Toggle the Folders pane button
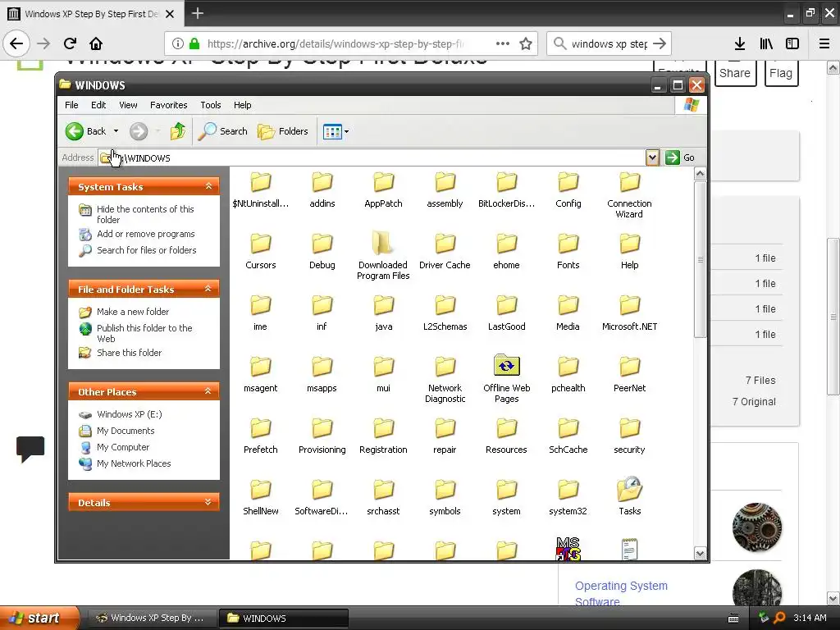The height and width of the screenshot is (630, 840). pos(283,131)
